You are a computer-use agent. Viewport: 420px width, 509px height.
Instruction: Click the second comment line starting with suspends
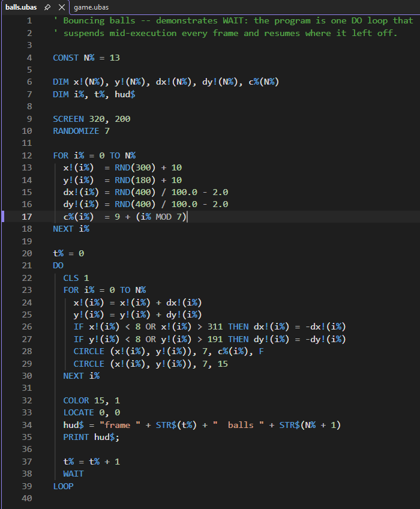226,33
